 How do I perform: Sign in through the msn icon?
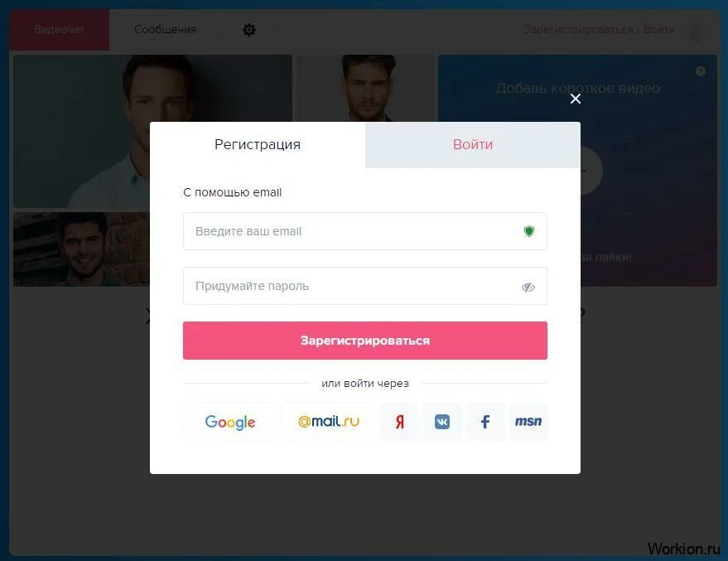(x=528, y=422)
